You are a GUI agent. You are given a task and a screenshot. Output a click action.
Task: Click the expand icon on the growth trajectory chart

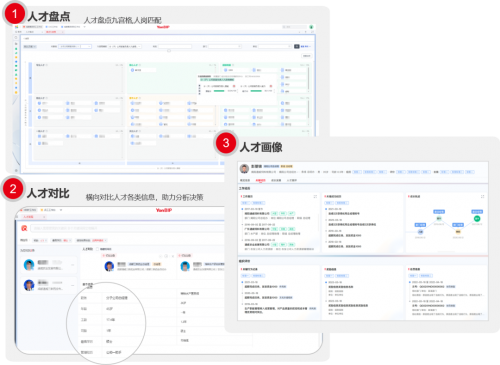click(482, 197)
